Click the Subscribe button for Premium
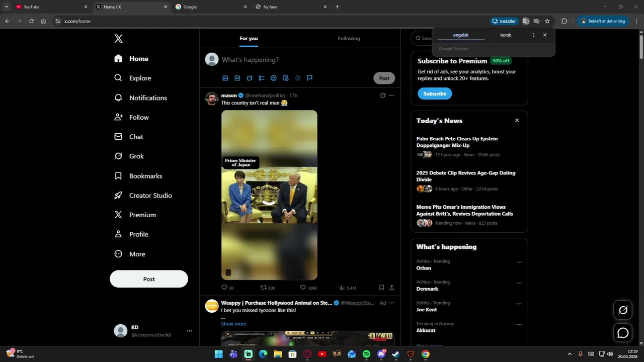This screenshot has height=362, width=644. 435,94
